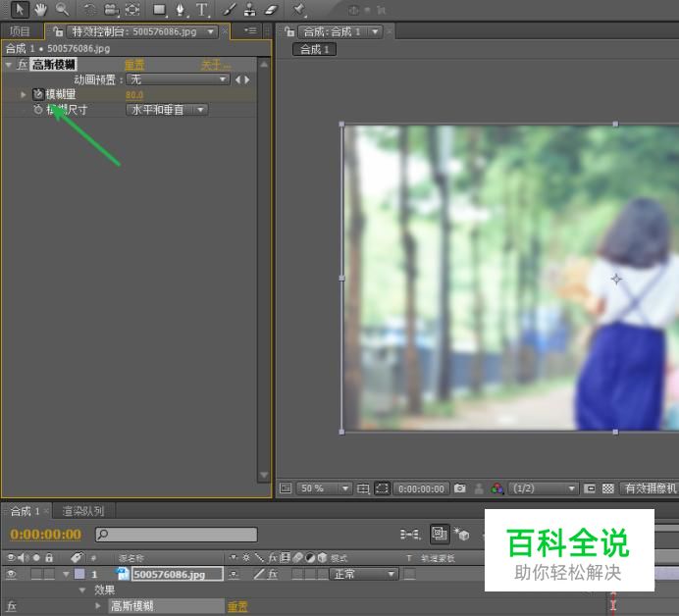This screenshot has height=616, width=679.
Task: Select the Pen tool
Action: 181,10
